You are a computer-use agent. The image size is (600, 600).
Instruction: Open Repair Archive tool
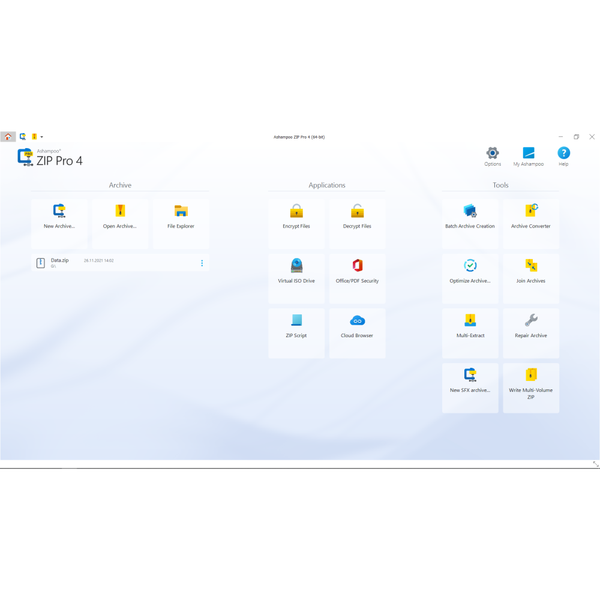pyautogui.click(x=531, y=333)
